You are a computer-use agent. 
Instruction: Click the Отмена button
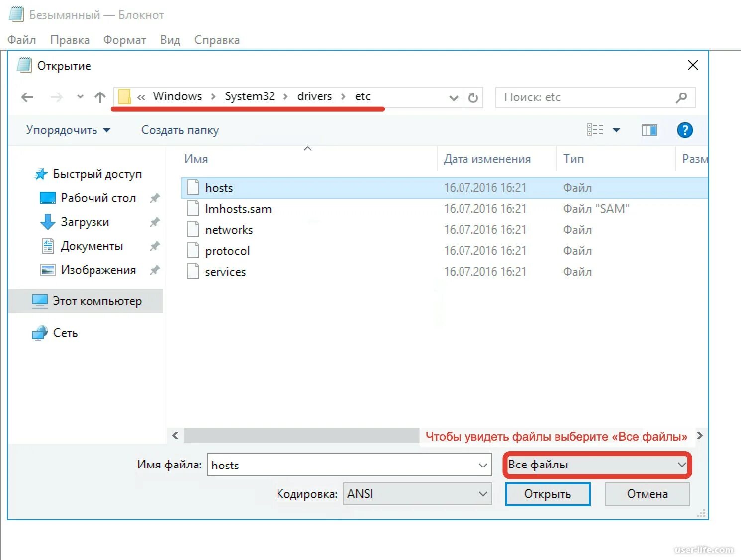(x=647, y=494)
